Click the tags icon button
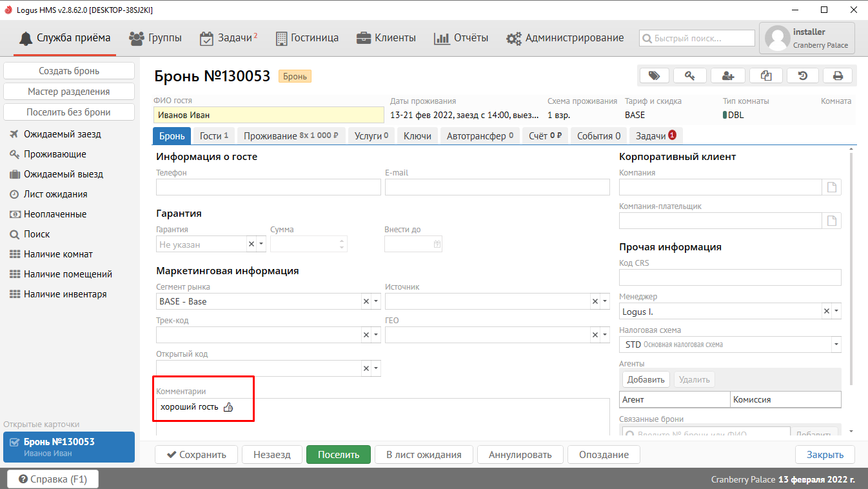The width and height of the screenshot is (868, 489). point(654,75)
